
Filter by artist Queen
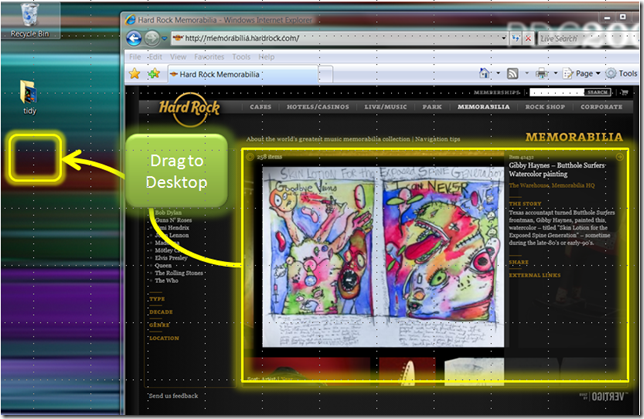(x=163, y=265)
